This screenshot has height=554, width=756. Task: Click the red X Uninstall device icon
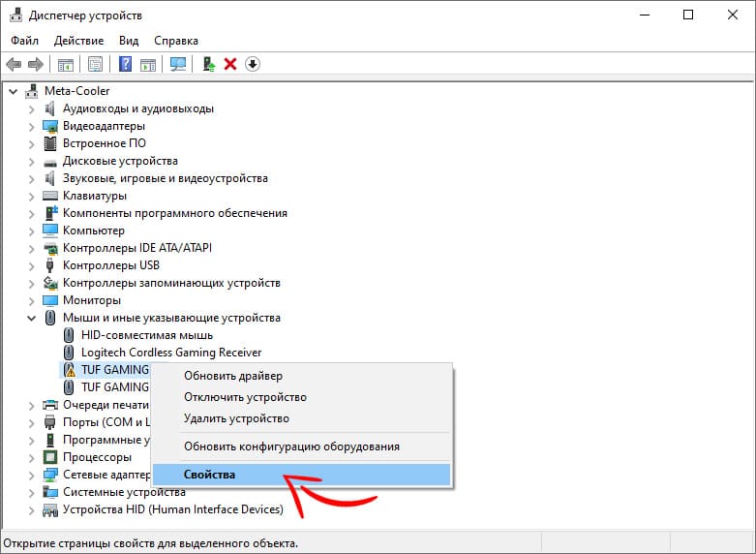(x=230, y=64)
